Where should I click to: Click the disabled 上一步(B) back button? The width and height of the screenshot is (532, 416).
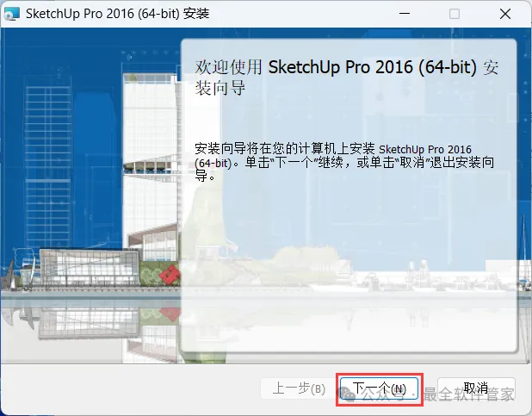click(x=299, y=388)
